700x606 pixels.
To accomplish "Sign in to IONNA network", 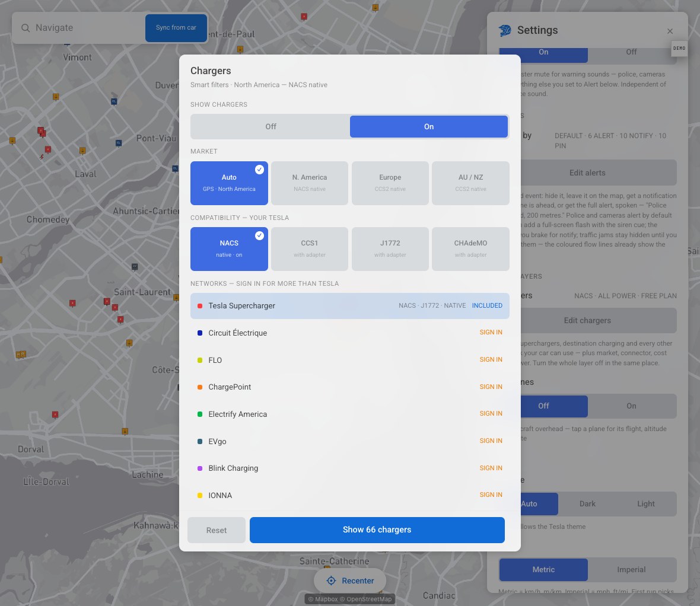I will [x=491, y=495].
